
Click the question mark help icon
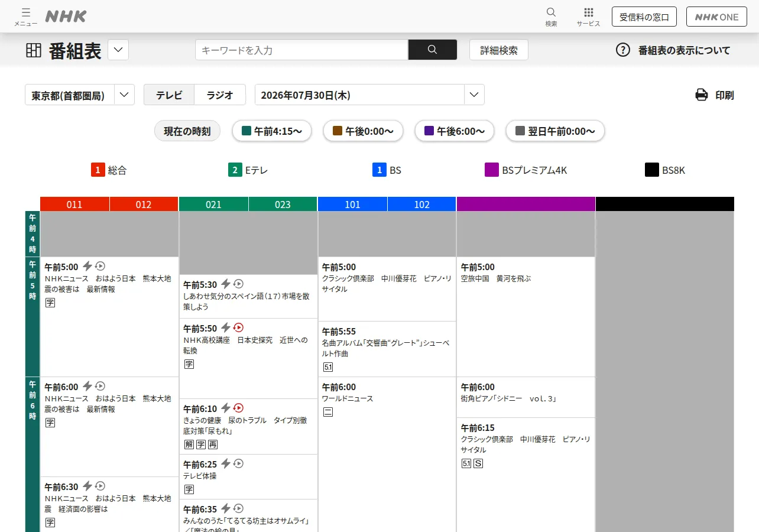point(623,50)
